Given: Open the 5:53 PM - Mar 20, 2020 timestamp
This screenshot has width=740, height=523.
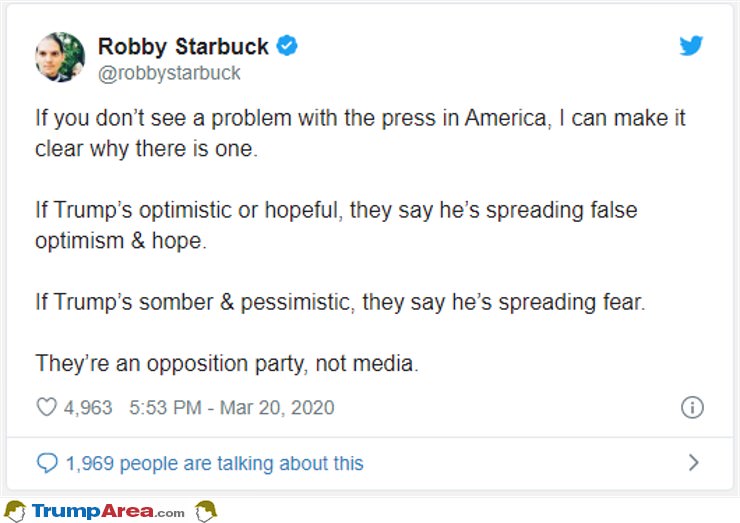Looking at the screenshot, I should 232,407.
